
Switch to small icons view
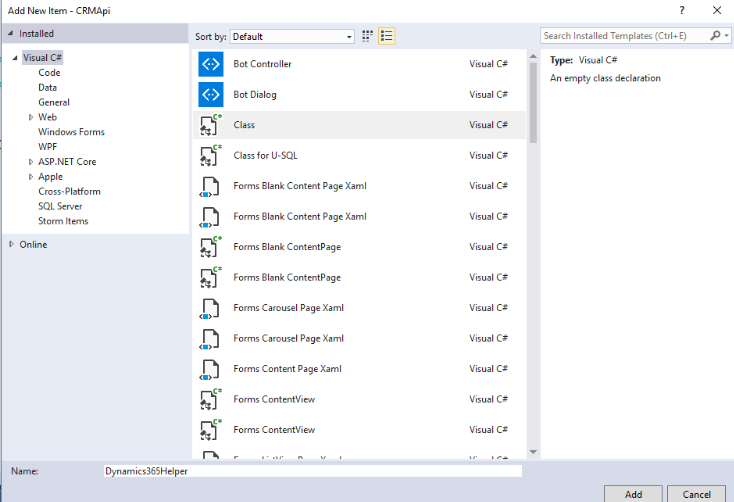pos(367,36)
